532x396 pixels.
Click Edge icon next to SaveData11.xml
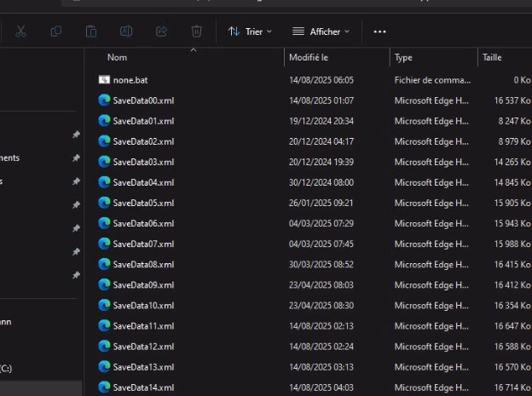click(x=105, y=326)
